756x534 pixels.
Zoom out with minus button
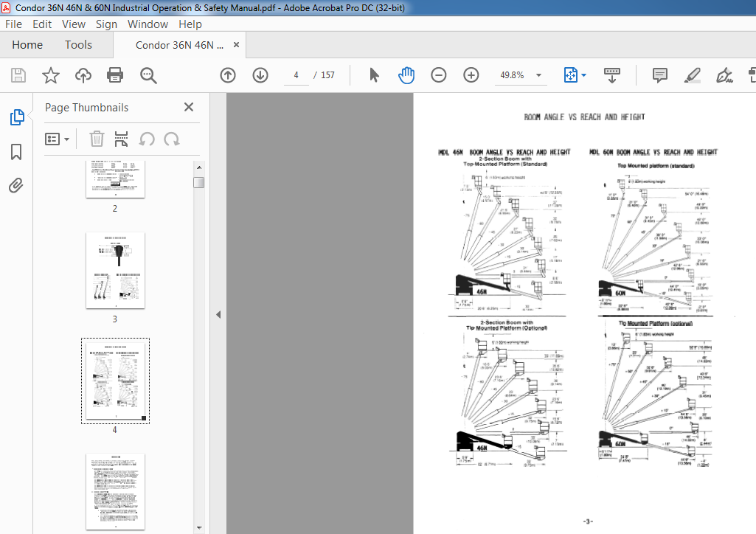(x=439, y=75)
